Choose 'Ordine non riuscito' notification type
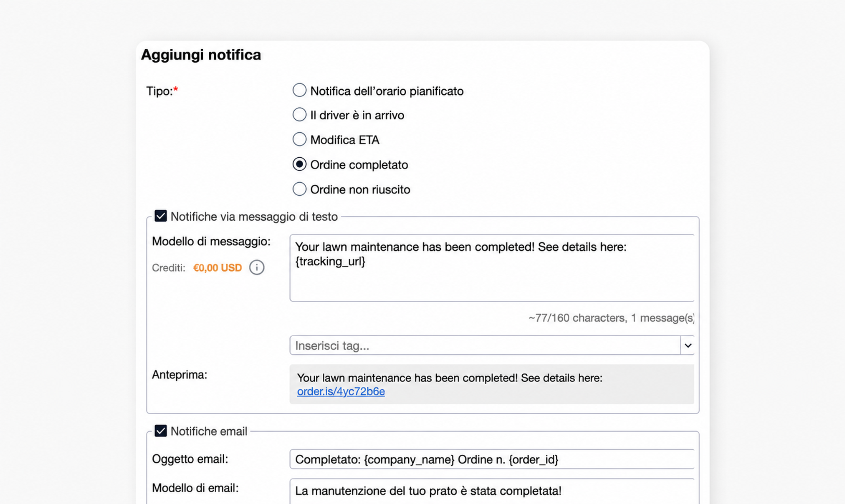 (299, 189)
